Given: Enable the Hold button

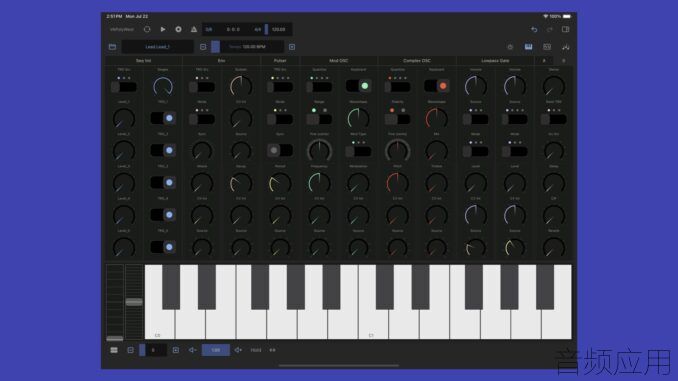Looking at the screenshot, I should pos(256,350).
